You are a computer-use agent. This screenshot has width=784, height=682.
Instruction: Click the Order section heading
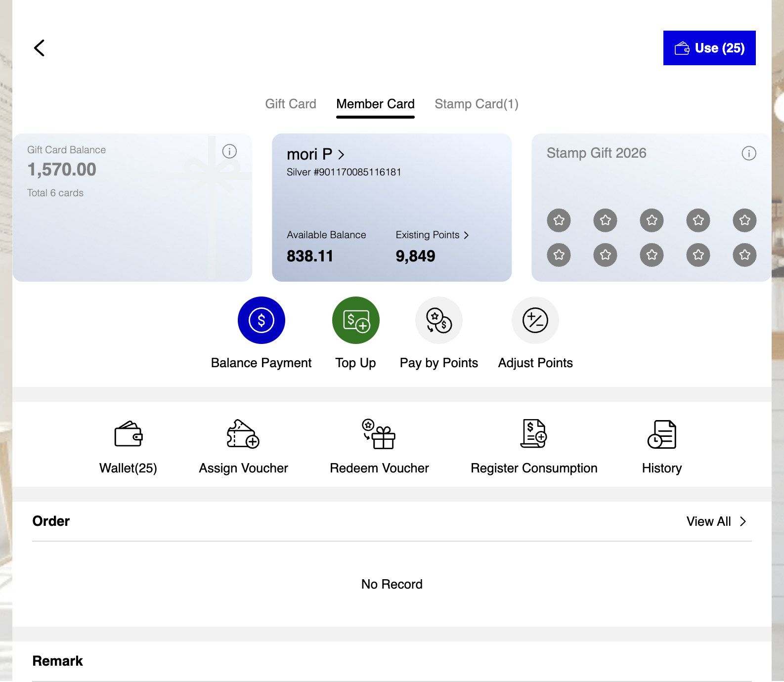(51, 521)
